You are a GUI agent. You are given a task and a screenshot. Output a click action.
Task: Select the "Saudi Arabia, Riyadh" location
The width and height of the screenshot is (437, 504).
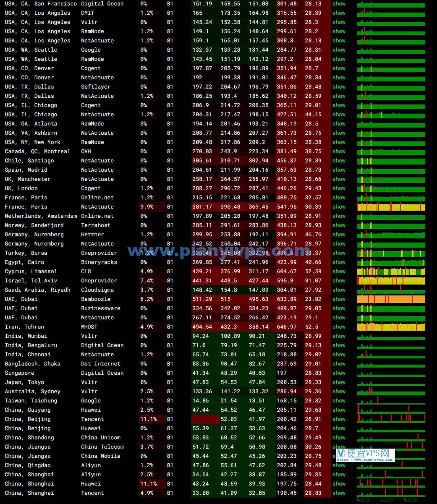tap(37, 290)
